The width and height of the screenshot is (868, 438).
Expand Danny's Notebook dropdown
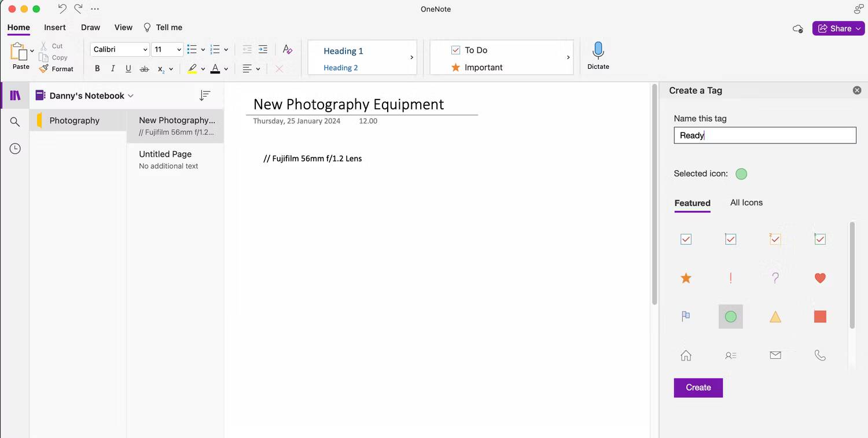[131, 95]
